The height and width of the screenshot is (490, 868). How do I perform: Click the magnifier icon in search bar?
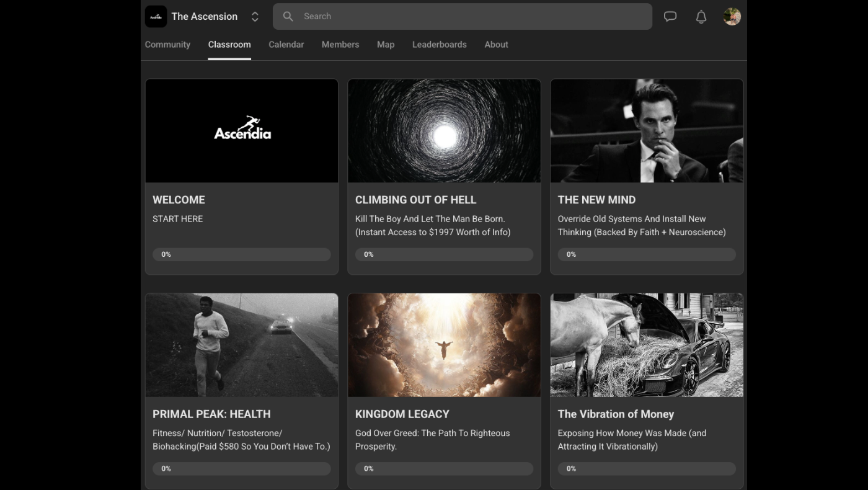pos(288,17)
